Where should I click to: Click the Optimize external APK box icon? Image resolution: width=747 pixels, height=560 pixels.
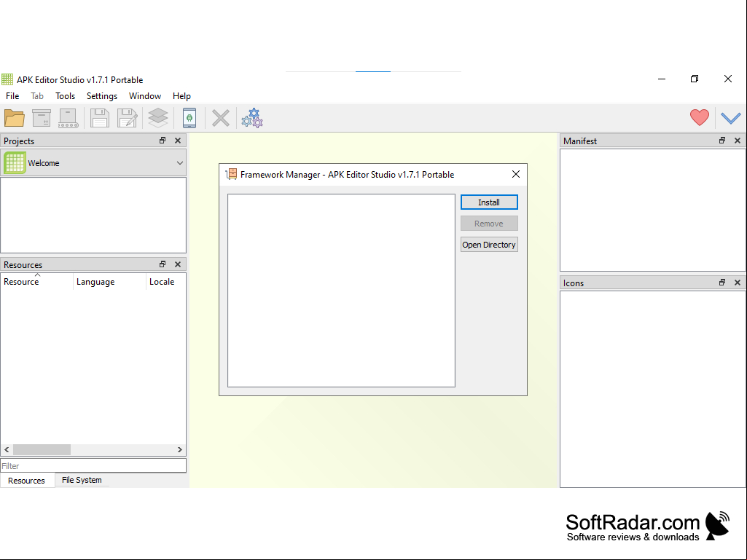pyautogui.click(x=42, y=118)
